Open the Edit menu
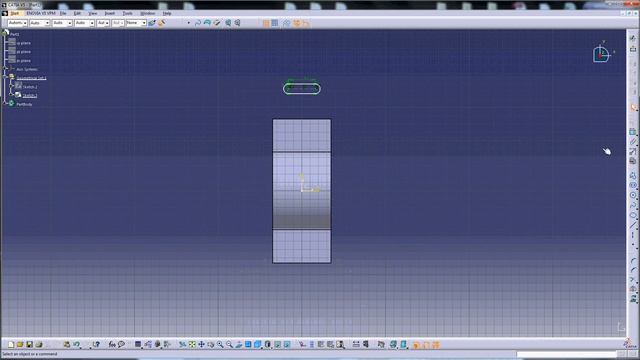The height and width of the screenshot is (360, 640). click(77, 13)
